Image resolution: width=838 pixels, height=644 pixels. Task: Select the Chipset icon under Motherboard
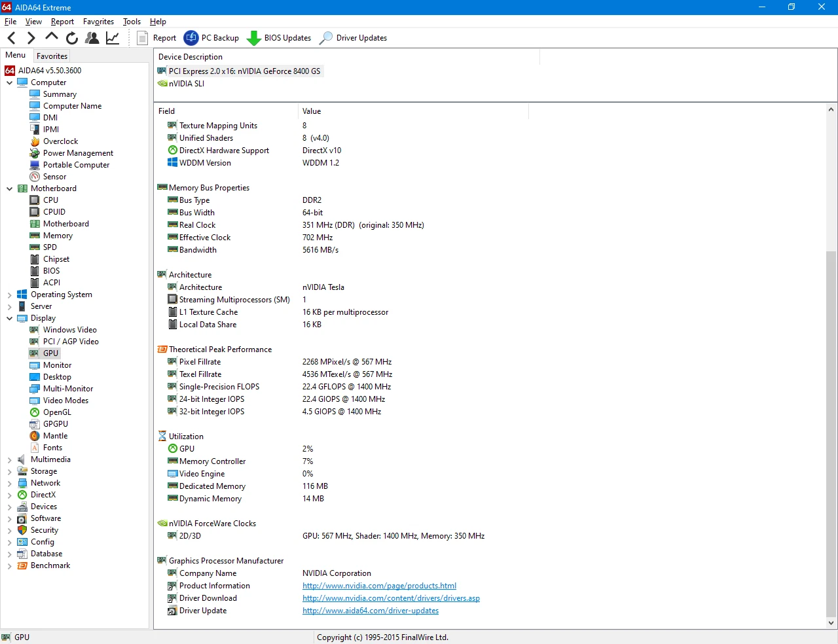tap(35, 259)
